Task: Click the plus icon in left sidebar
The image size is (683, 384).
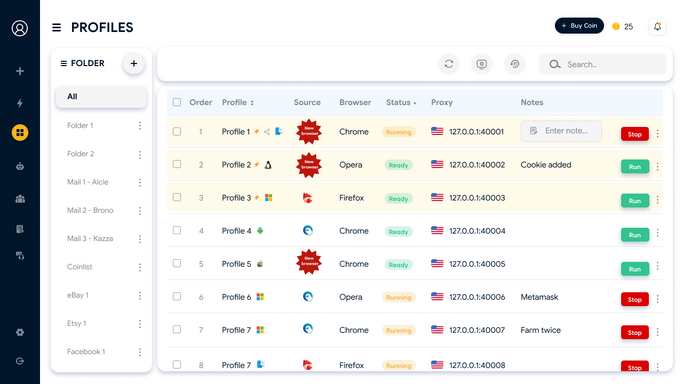Action: coord(20,71)
